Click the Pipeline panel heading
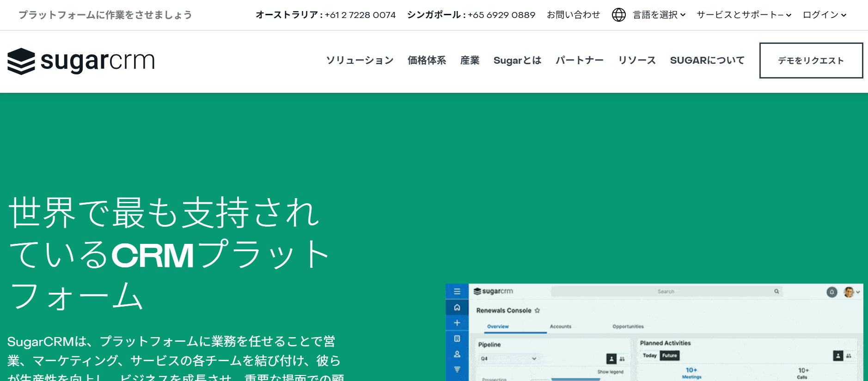The height and width of the screenshot is (381, 868). 489,345
